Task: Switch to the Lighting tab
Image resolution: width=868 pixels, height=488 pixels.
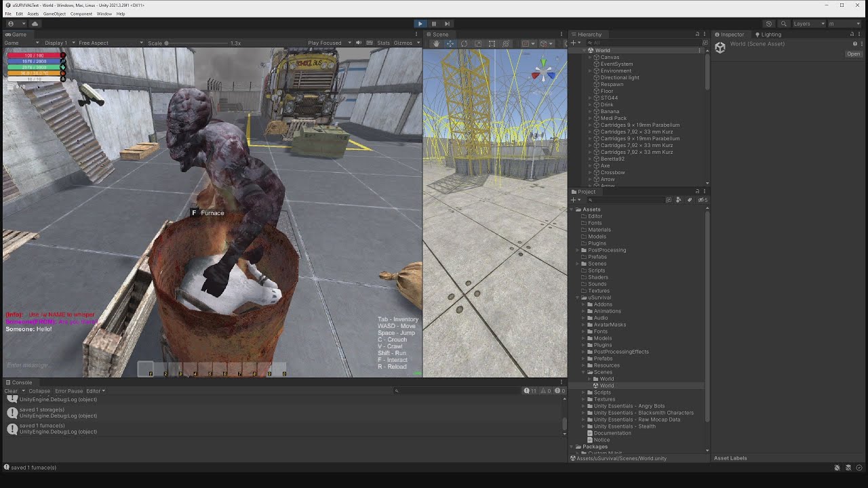Action: click(x=767, y=34)
